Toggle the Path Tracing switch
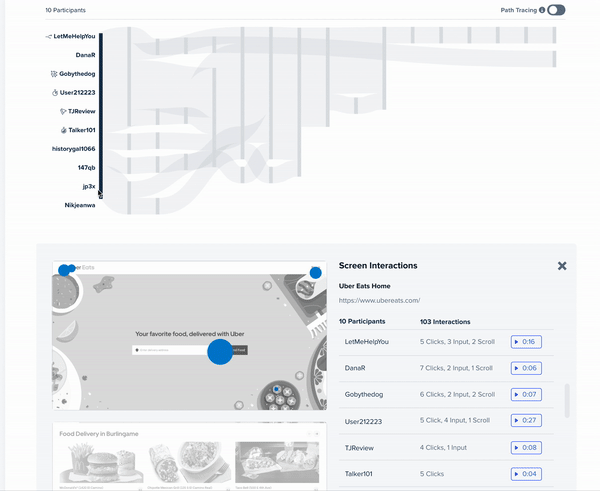 click(x=556, y=10)
